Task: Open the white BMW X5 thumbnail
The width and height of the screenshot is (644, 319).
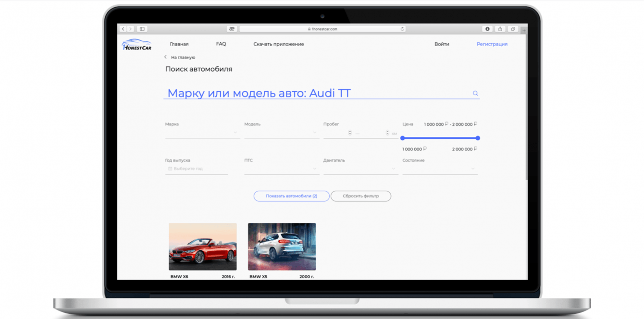Action: pyautogui.click(x=282, y=246)
